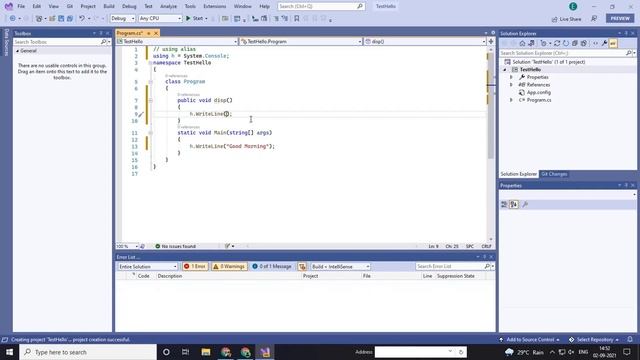Open the TestHello project navigation dropdown
Viewport: 640px width, 360px height.
click(x=177, y=42)
